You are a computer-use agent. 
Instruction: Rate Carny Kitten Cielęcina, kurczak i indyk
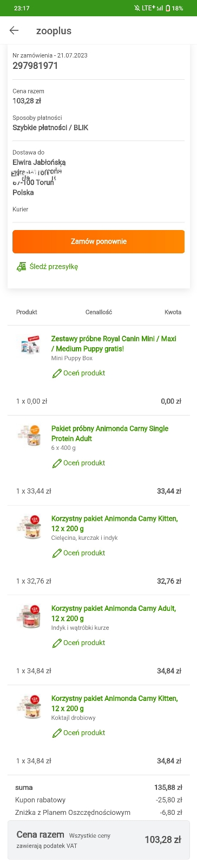[x=84, y=553]
